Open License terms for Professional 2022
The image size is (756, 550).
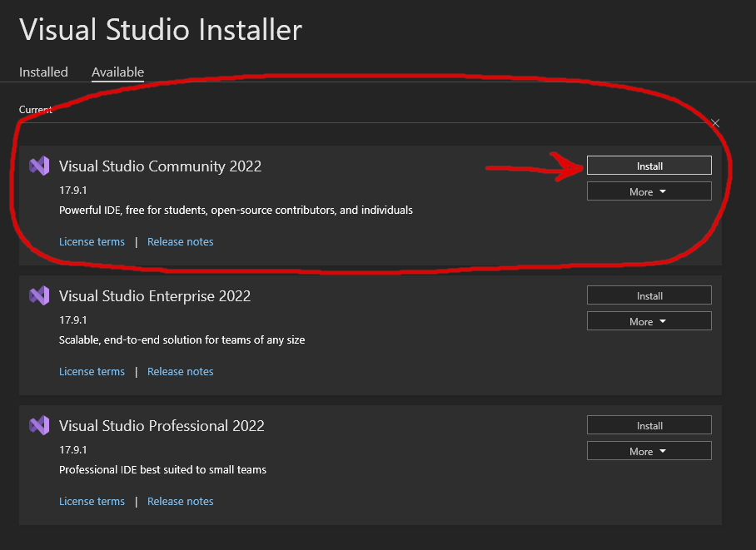click(x=92, y=502)
